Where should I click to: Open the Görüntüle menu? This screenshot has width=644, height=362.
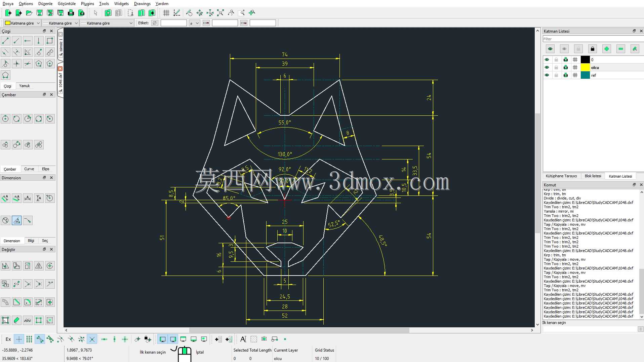(x=67, y=4)
